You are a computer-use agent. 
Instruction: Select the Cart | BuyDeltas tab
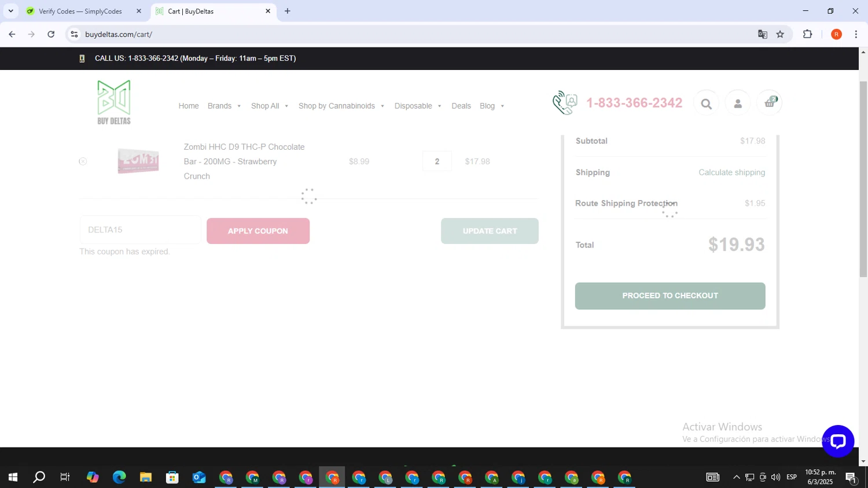(x=212, y=11)
